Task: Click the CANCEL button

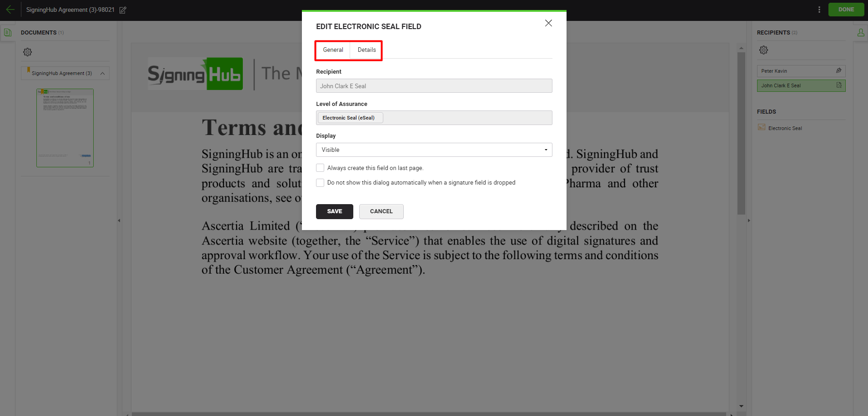Action: click(381, 211)
